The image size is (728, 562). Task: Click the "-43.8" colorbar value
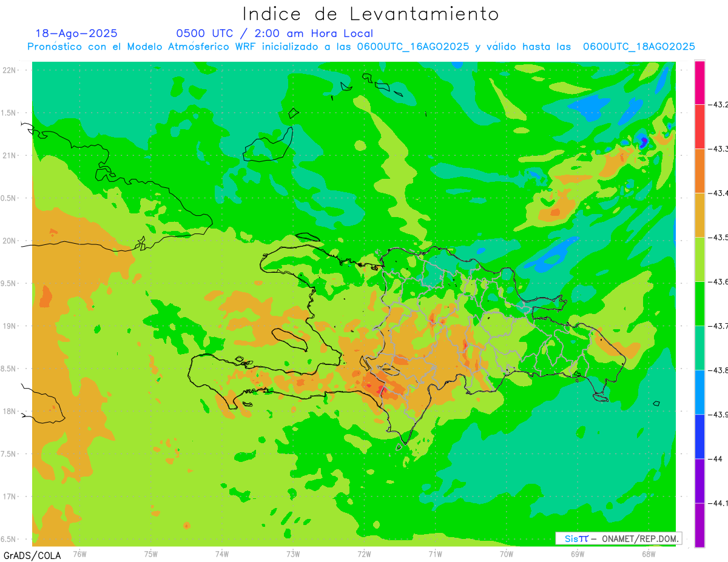(718, 370)
